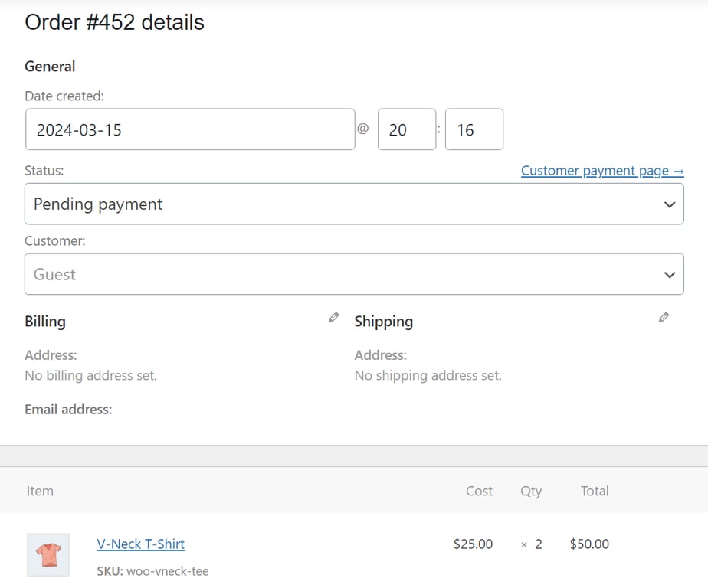Viewport: 708px width, 588px height.
Task: Click the Date created input field
Action: click(x=188, y=129)
